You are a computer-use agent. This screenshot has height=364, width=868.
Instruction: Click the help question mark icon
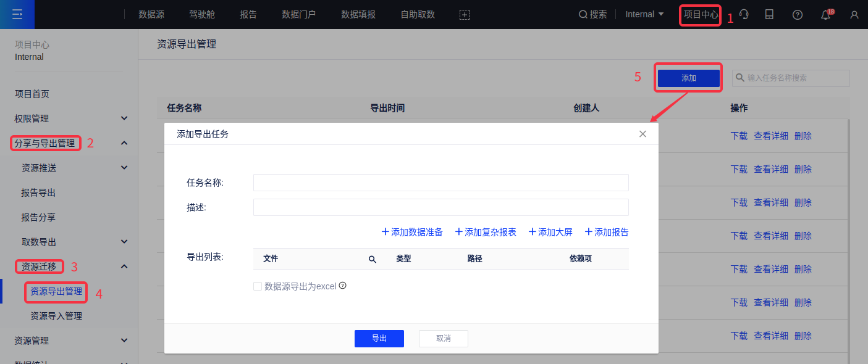pyautogui.click(x=798, y=15)
